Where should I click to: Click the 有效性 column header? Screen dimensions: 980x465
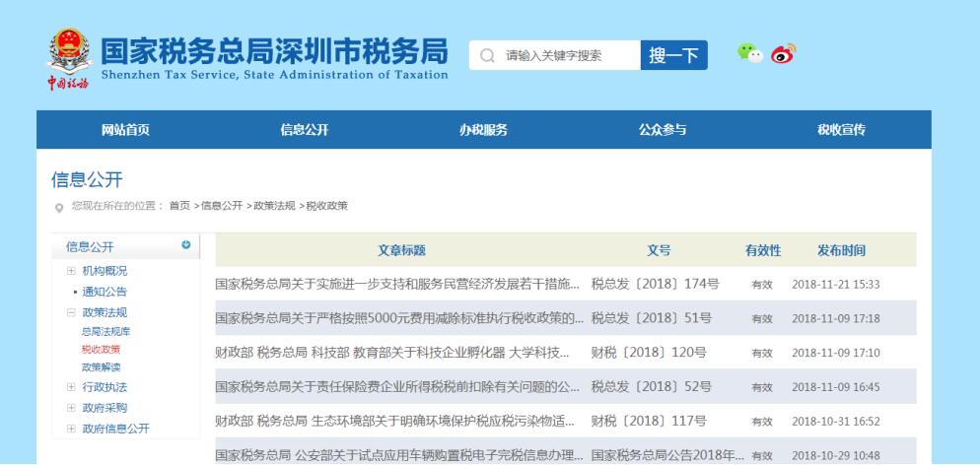pos(763,250)
